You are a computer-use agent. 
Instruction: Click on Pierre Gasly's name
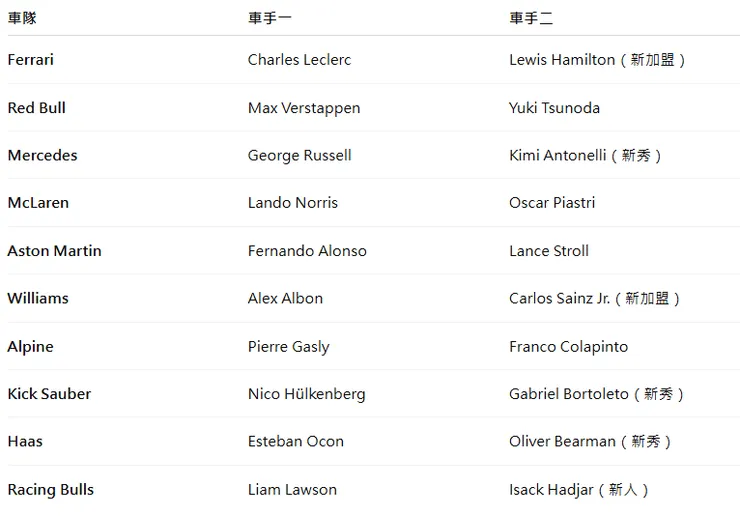tap(288, 346)
